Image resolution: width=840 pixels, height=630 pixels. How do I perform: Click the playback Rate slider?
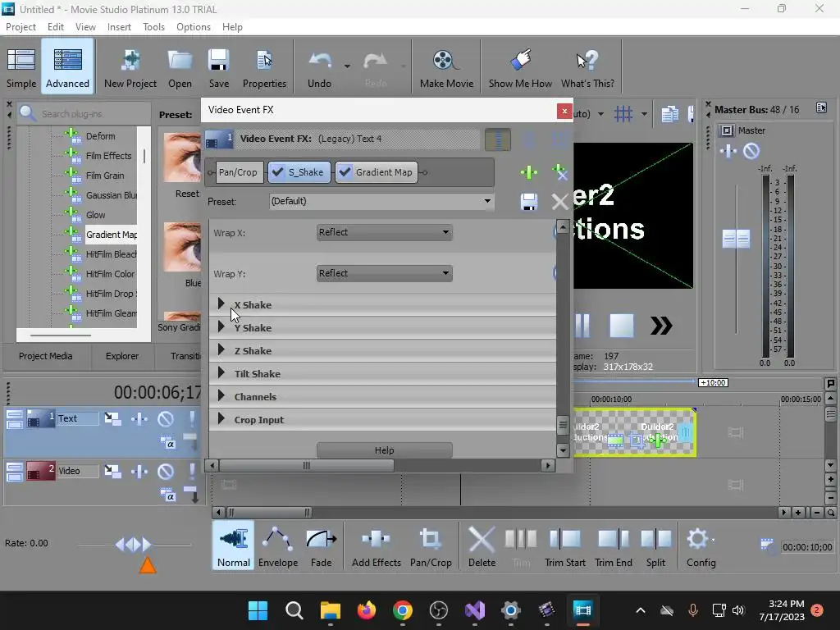click(x=134, y=545)
